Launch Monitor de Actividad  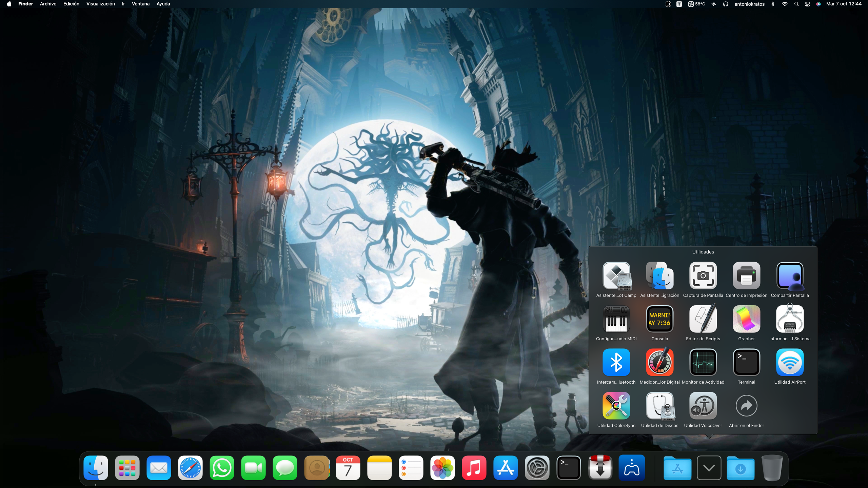703,363
